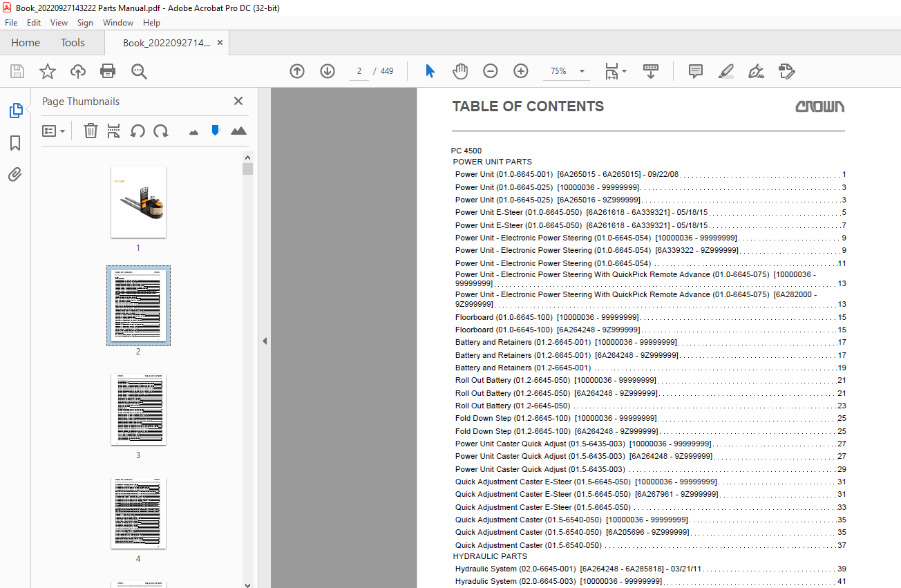
Task: Open the File menu
Action: click(x=11, y=23)
